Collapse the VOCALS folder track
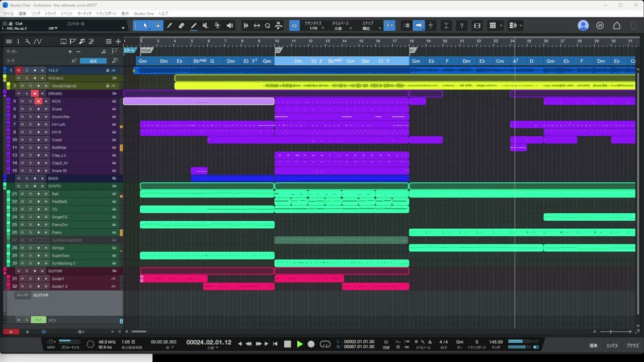644x362 pixels. pyautogui.click(x=114, y=78)
